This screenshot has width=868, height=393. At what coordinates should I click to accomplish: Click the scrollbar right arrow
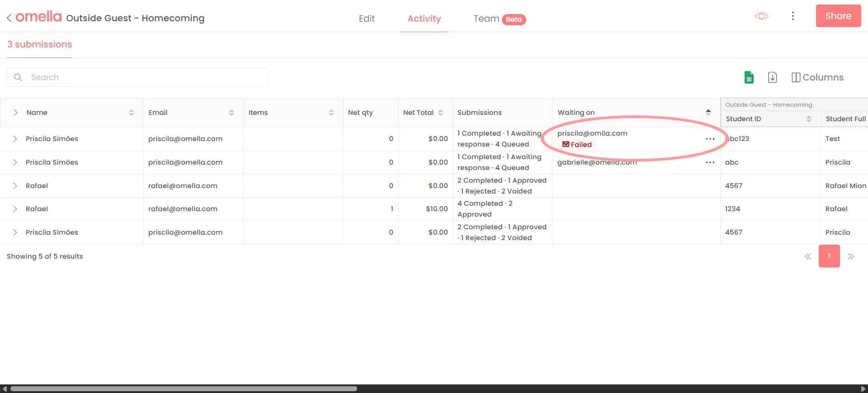(x=863, y=388)
